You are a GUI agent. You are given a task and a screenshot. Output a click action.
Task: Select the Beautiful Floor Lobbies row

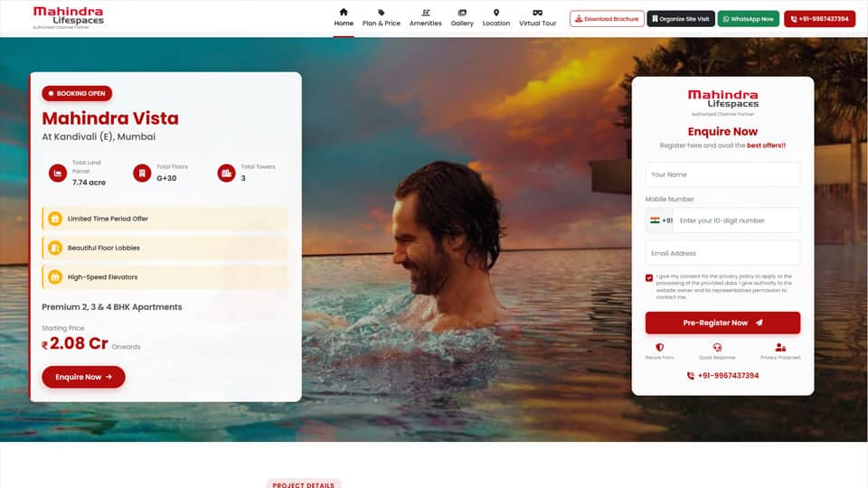(x=165, y=248)
